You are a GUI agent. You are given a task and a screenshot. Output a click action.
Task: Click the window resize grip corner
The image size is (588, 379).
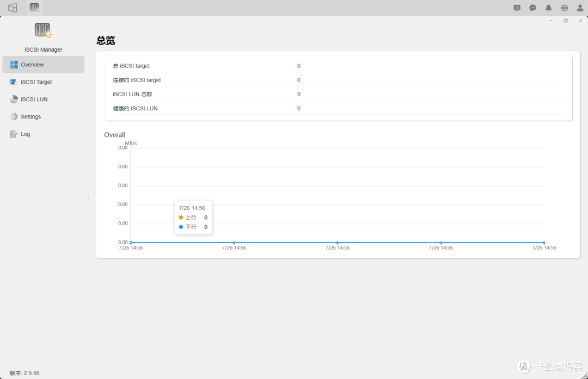pos(584,376)
